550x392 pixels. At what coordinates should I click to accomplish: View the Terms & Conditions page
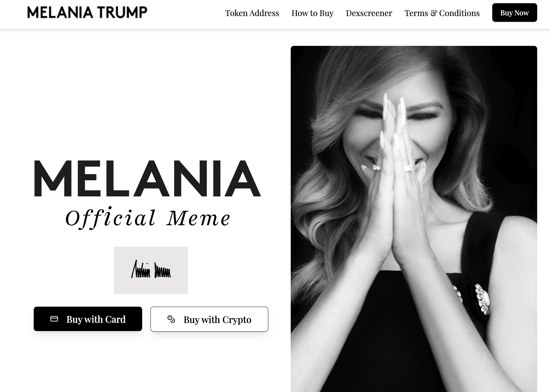coord(442,13)
